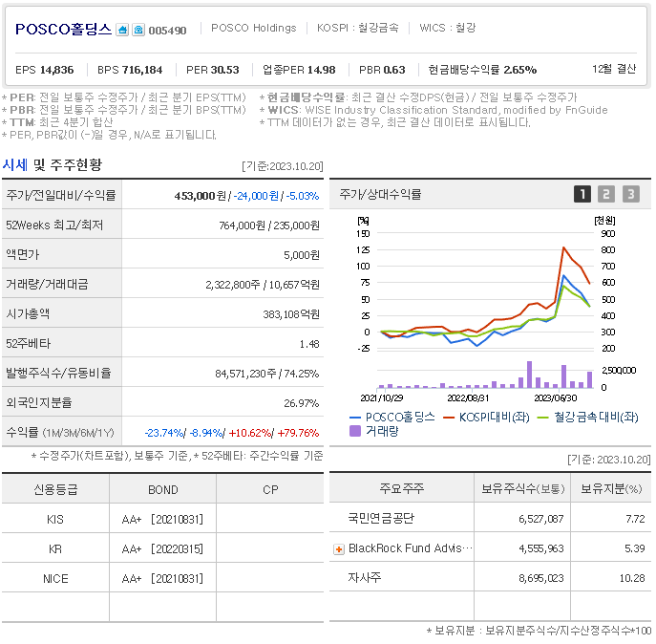Select 자사주 shareholder row name

coord(365,578)
